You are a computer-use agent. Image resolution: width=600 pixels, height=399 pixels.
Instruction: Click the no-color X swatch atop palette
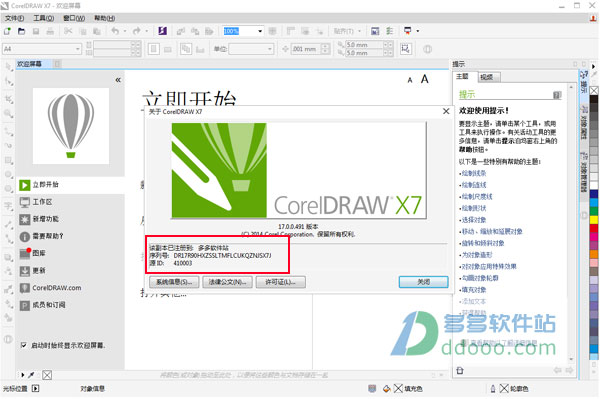pyautogui.click(x=594, y=91)
